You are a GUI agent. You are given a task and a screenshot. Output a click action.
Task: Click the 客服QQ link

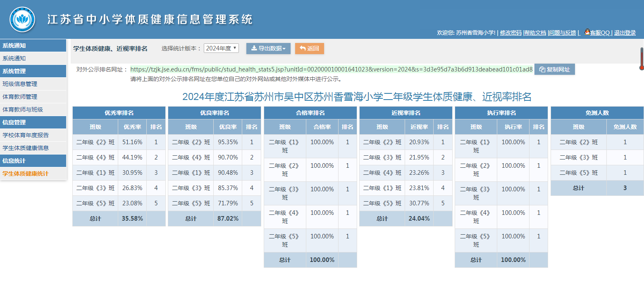(600, 33)
